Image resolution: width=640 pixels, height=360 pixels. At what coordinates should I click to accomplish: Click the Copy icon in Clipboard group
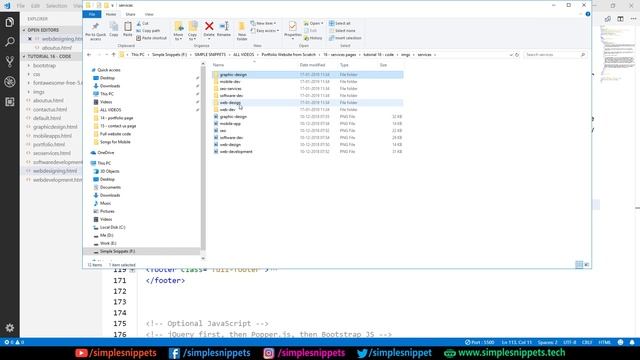point(114,29)
